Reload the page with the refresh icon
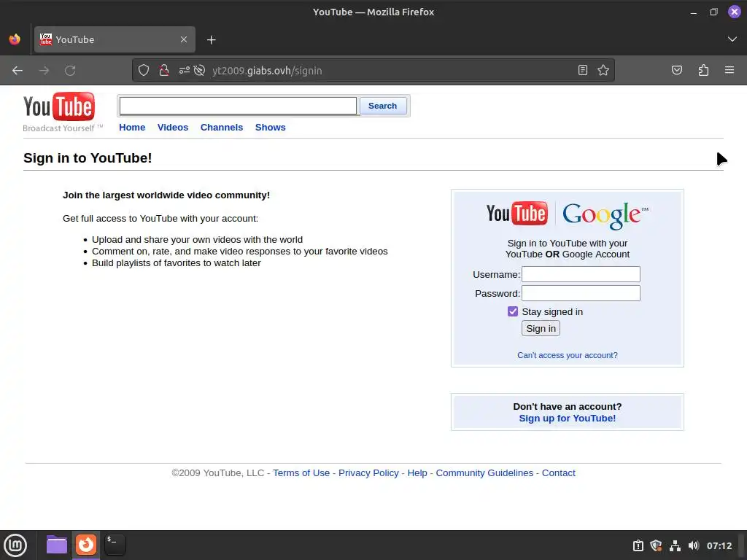 pos(70,71)
